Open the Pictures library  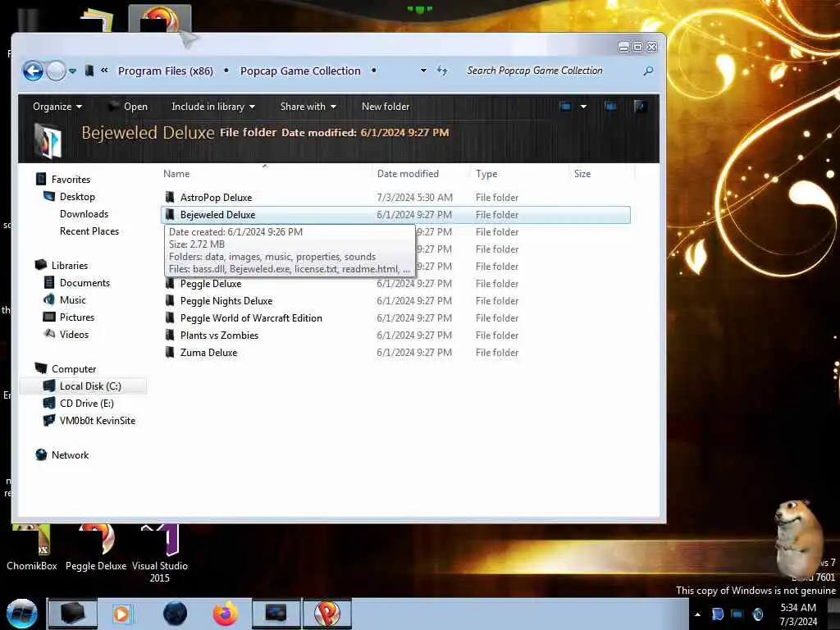click(x=76, y=317)
